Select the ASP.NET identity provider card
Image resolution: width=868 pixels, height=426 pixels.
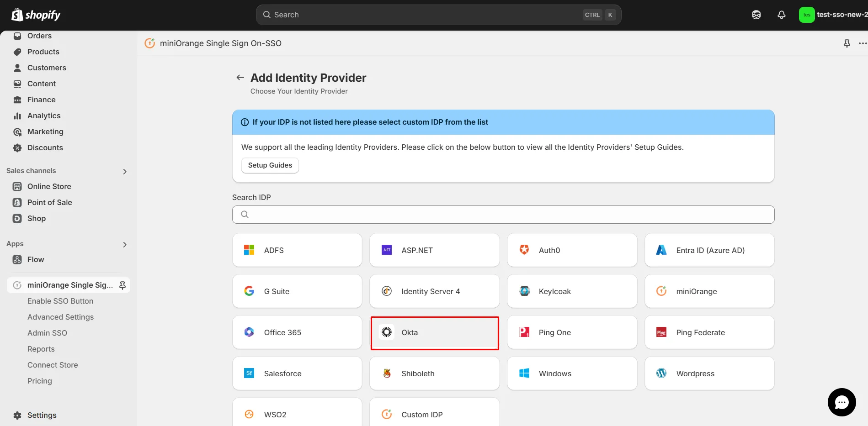pos(435,250)
